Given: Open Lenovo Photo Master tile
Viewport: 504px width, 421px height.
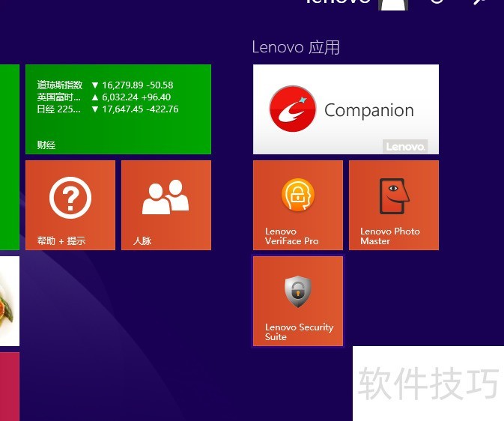Looking at the screenshot, I should click(394, 205).
